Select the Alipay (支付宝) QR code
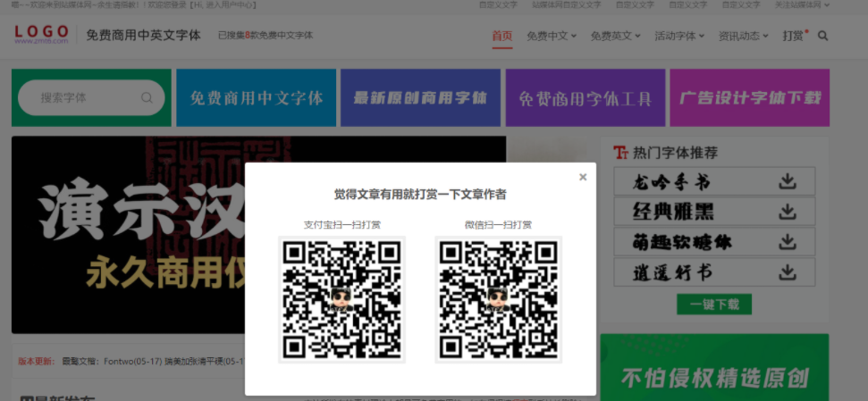Image resolution: width=868 pixels, height=401 pixels. pos(341,299)
